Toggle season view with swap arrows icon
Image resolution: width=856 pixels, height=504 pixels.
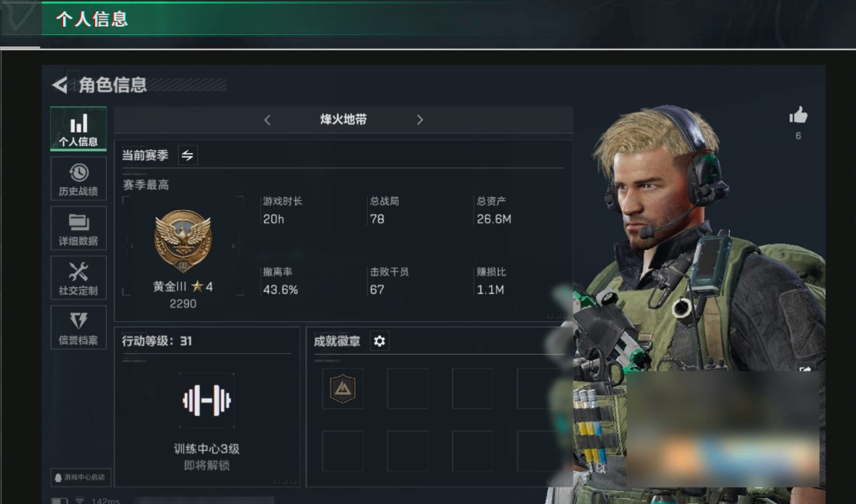coord(188,155)
